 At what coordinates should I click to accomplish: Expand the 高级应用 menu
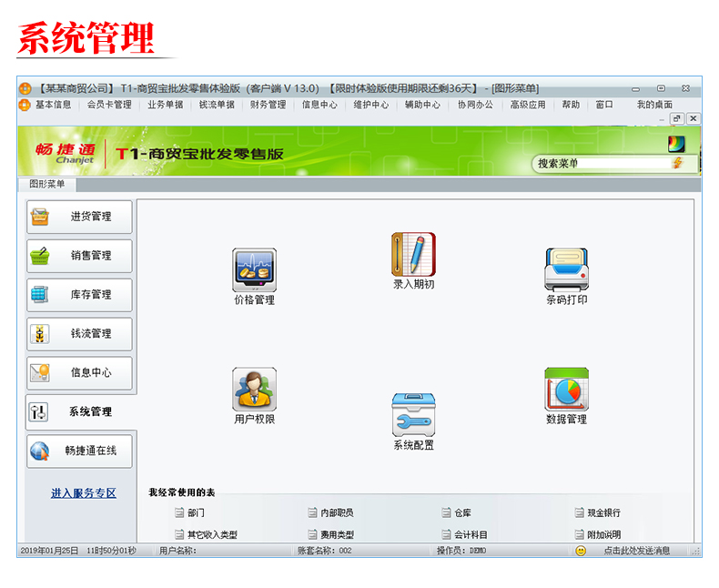pyautogui.click(x=527, y=105)
